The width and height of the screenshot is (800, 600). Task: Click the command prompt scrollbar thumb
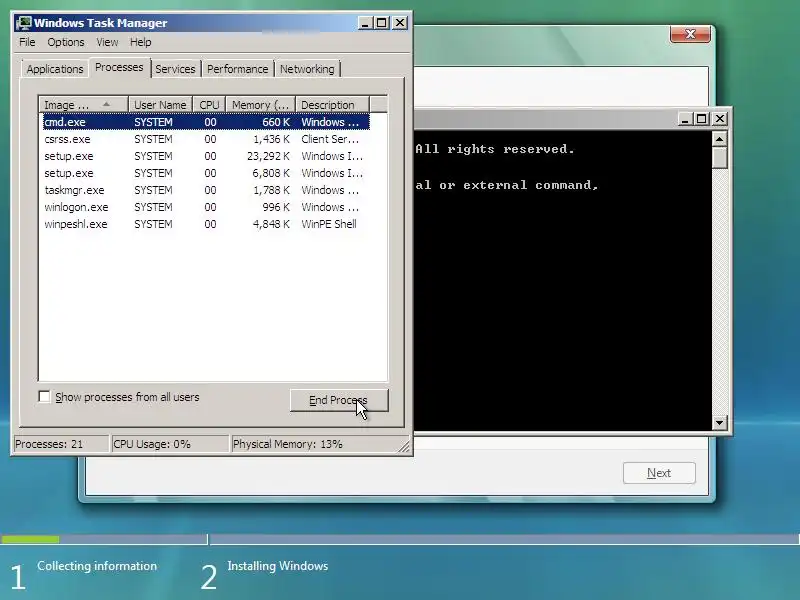point(719,157)
